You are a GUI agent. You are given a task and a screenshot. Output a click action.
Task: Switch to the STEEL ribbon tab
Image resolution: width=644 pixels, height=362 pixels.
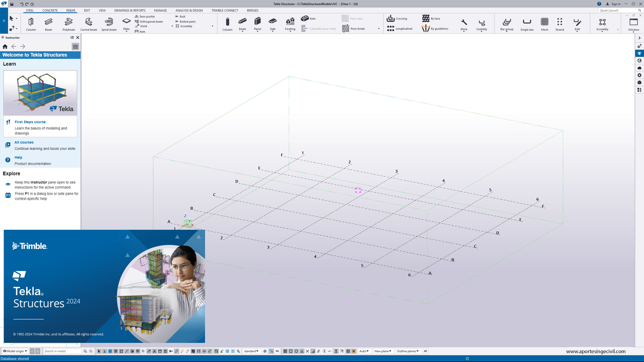31,10
